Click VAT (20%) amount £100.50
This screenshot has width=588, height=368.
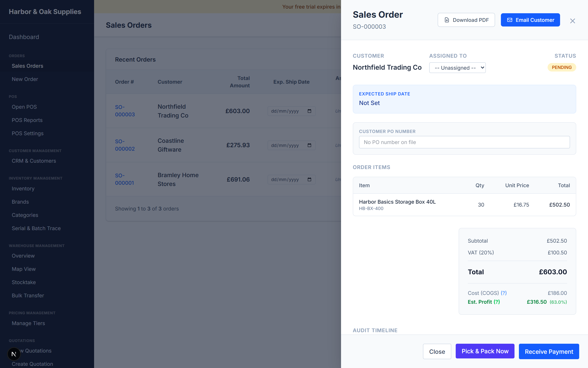click(x=557, y=252)
